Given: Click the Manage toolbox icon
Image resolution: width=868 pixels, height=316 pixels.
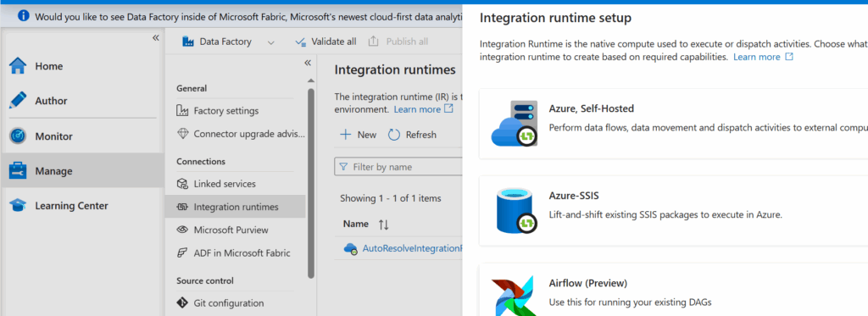Looking at the screenshot, I should click(x=18, y=171).
